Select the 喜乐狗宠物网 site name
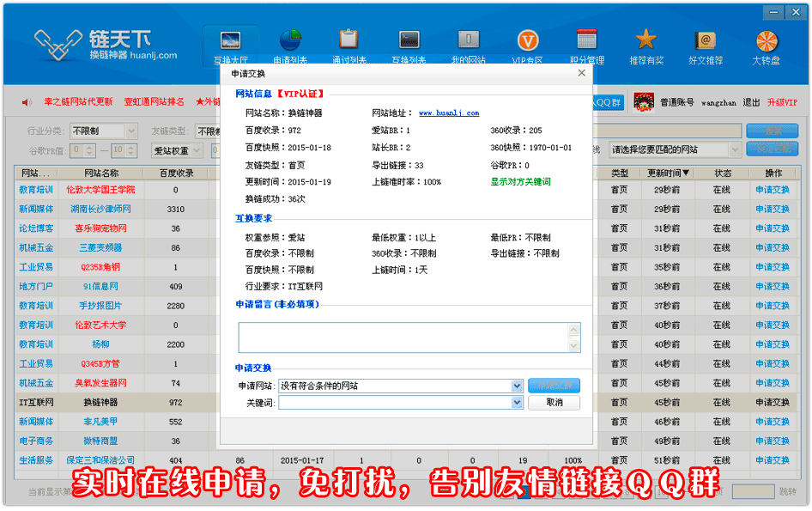The height and width of the screenshot is (511, 812). 100,228
